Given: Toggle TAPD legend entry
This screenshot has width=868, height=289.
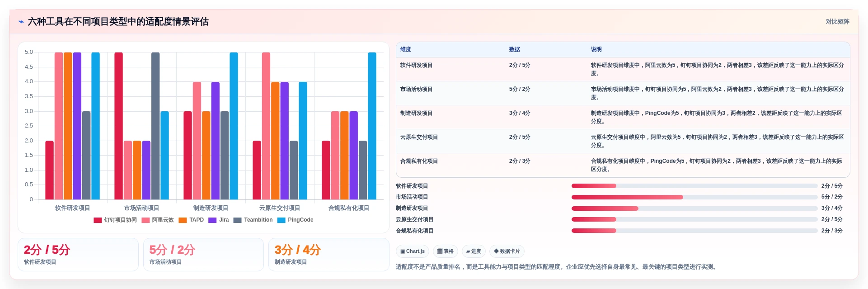Looking at the screenshot, I should (x=191, y=220).
